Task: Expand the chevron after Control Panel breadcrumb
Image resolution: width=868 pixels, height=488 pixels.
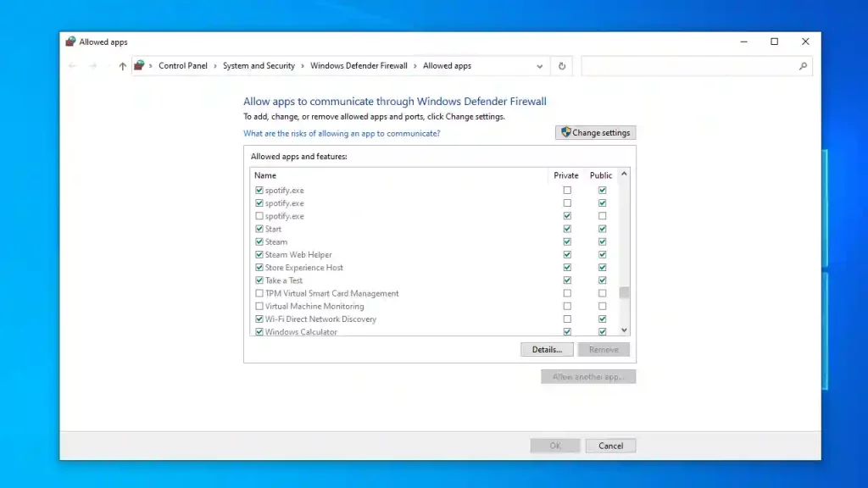Action: 215,66
